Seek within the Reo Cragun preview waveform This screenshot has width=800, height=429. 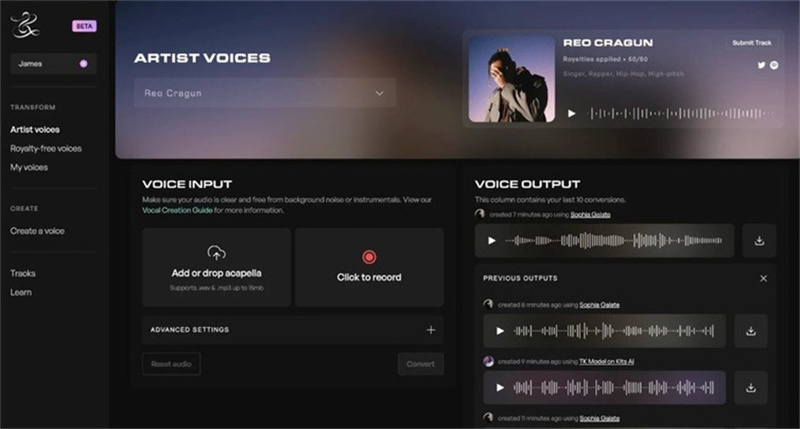click(682, 113)
